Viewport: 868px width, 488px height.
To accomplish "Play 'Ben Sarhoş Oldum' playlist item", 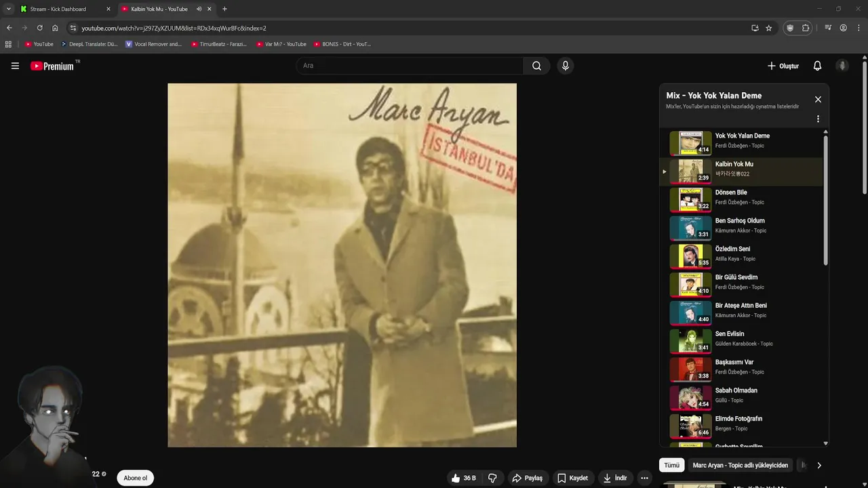I will coord(741,228).
